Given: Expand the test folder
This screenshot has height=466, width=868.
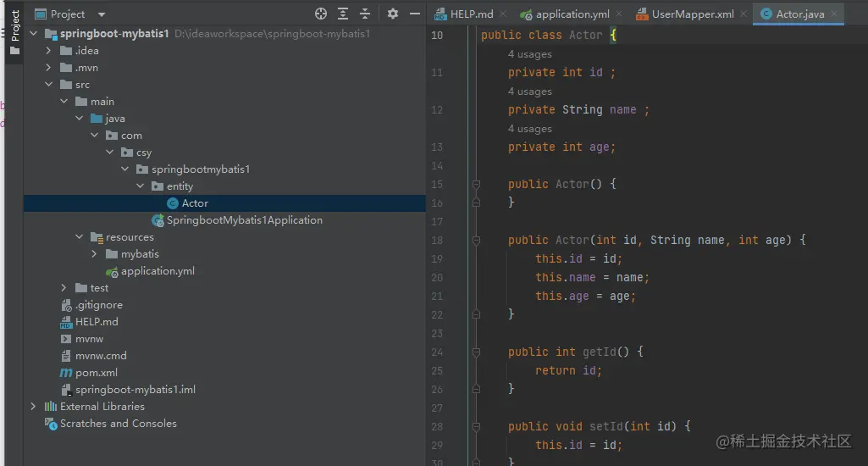Looking at the screenshot, I should (64, 287).
